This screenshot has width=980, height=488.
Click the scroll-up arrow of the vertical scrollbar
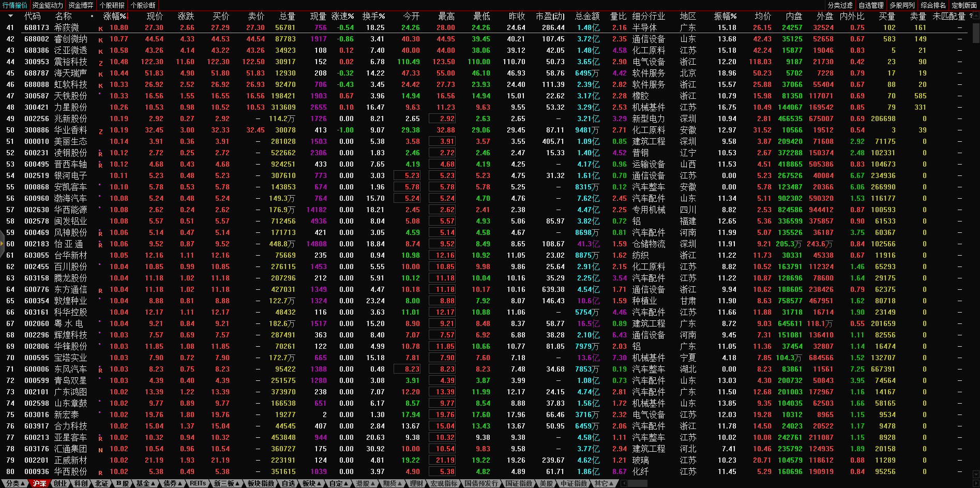click(975, 15)
